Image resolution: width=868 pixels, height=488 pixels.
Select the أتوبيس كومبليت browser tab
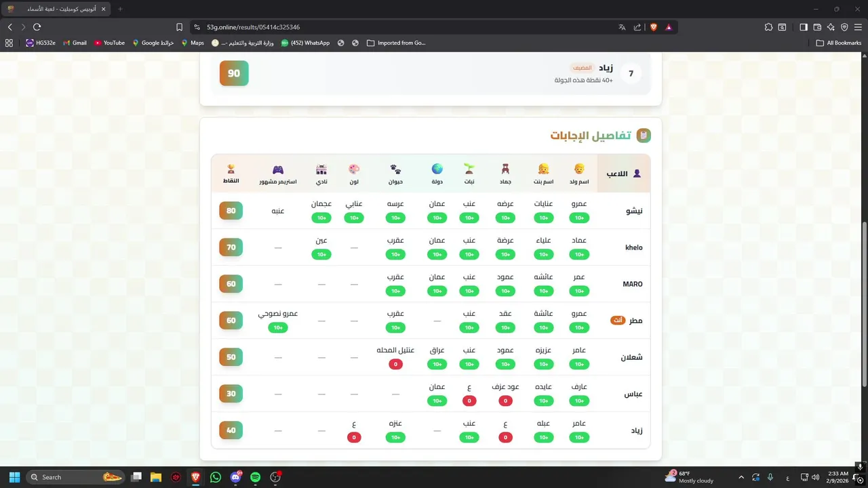(x=56, y=9)
